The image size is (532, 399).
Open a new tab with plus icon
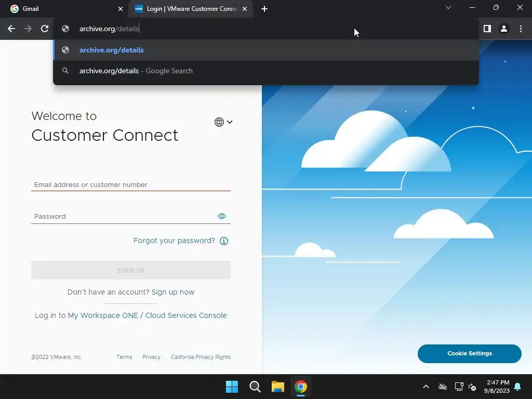[264, 9]
